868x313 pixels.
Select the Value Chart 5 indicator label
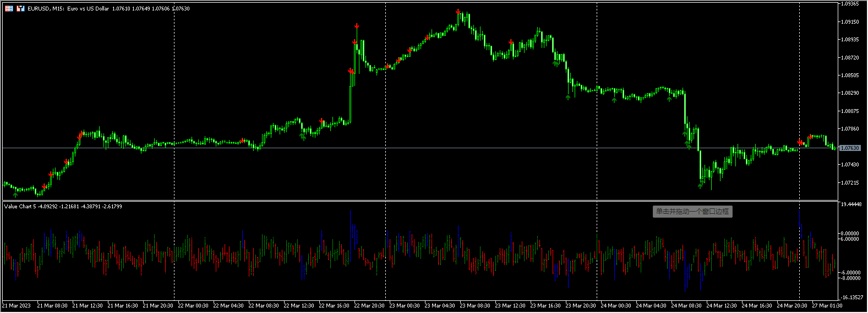pos(20,207)
